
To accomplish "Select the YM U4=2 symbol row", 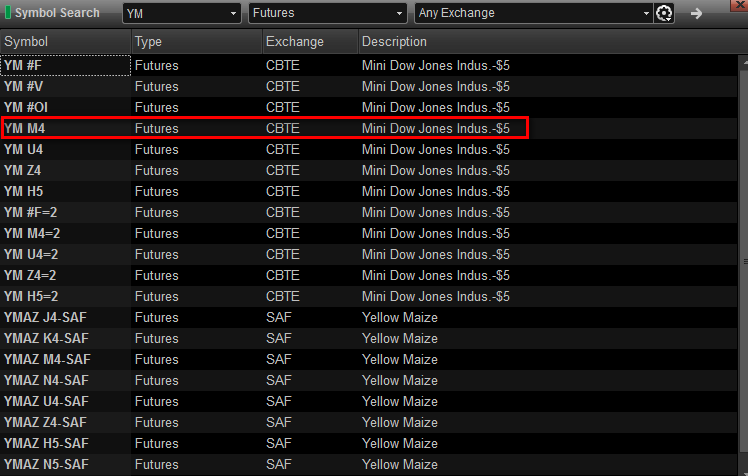I will pyautogui.click(x=368, y=254).
